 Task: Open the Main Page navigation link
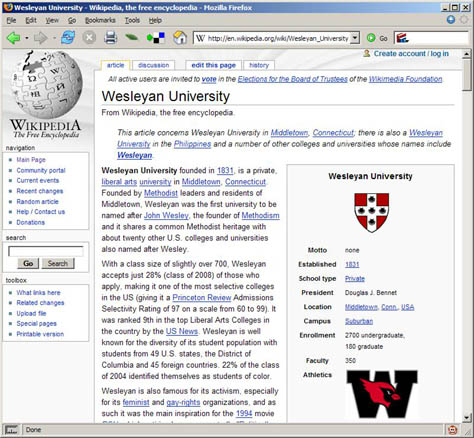point(31,160)
